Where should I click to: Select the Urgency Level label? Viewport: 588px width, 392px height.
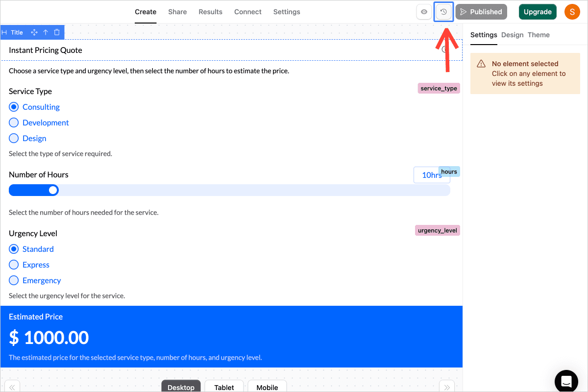coord(33,233)
